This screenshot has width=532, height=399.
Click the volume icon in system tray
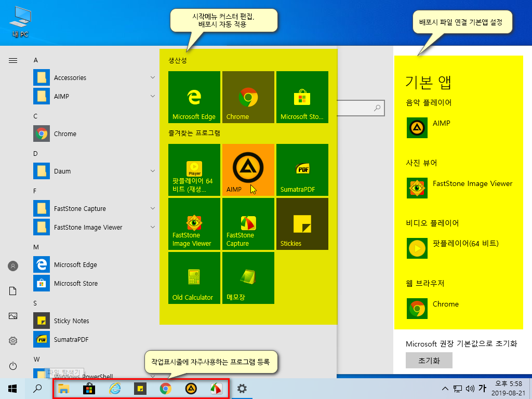470,389
